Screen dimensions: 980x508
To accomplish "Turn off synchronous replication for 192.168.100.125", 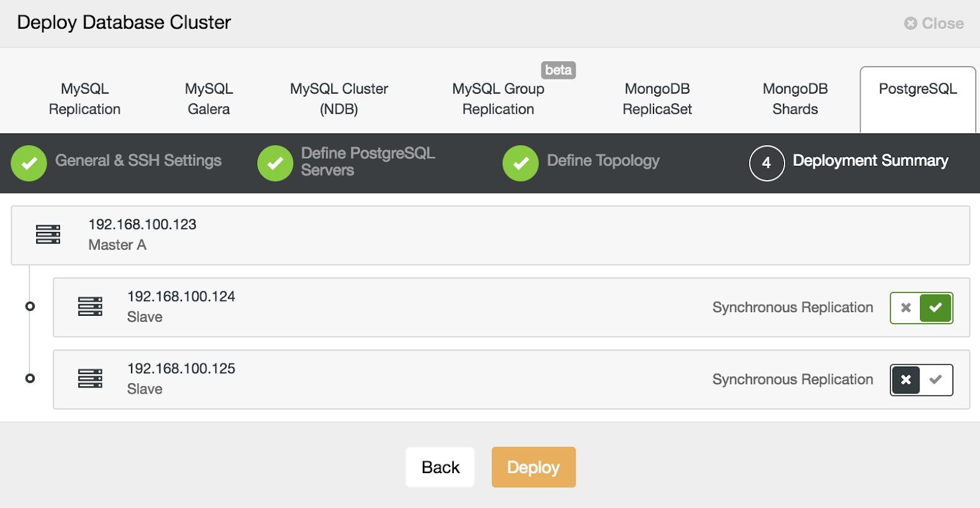I will point(906,380).
